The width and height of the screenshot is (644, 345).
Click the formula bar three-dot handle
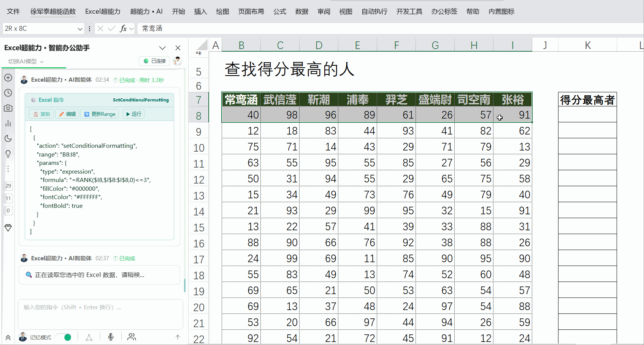pos(89,28)
